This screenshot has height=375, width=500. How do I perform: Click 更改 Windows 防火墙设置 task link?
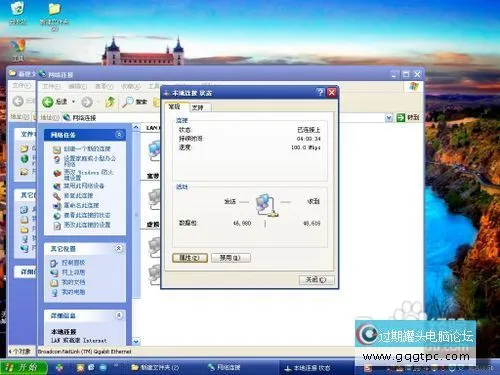click(x=88, y=175)
